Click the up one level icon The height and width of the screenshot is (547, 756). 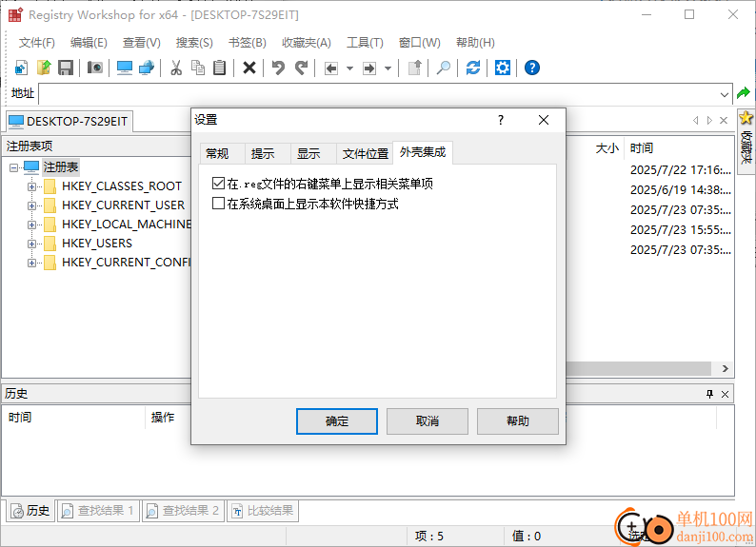pos(414,68)
